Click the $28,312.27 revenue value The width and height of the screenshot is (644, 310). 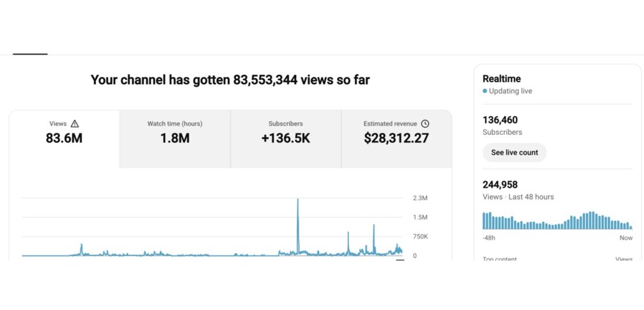pyautogui.click(x=396, y=138)
